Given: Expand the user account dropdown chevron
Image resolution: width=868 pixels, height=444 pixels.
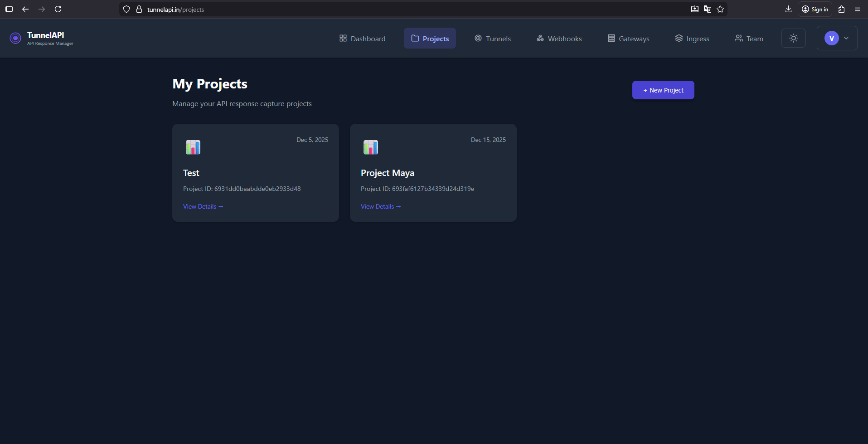Looking at the screenshot, I should [846, 38].
